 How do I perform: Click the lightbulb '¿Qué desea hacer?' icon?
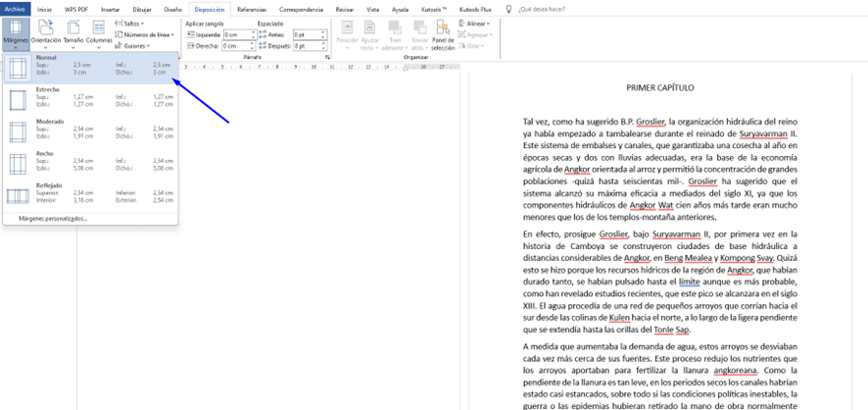click(508, 9)
